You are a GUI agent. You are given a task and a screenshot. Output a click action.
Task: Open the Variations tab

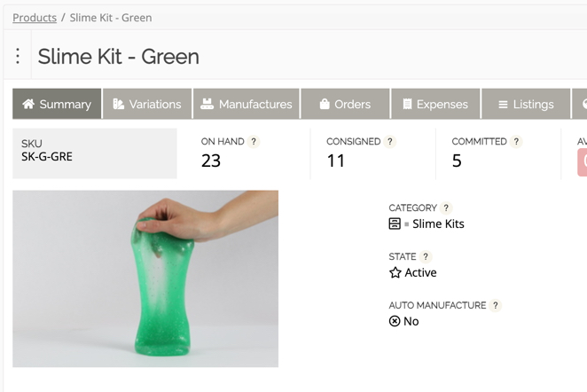point(148,104)
